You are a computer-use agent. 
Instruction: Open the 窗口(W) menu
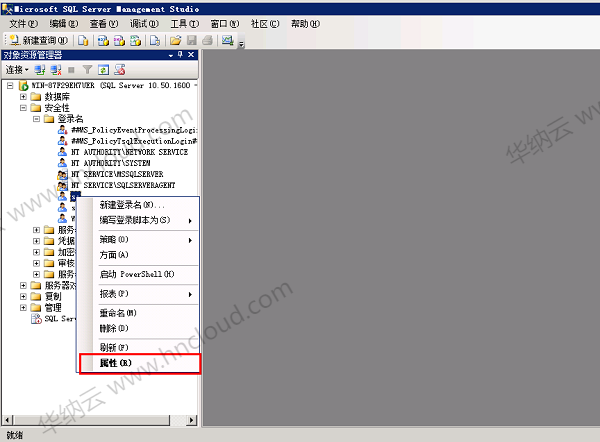click(x=225, y=24)
